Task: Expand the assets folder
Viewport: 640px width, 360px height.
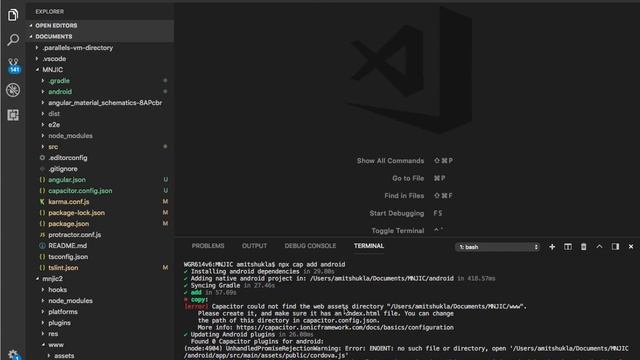Action: (x=100, y=356)
